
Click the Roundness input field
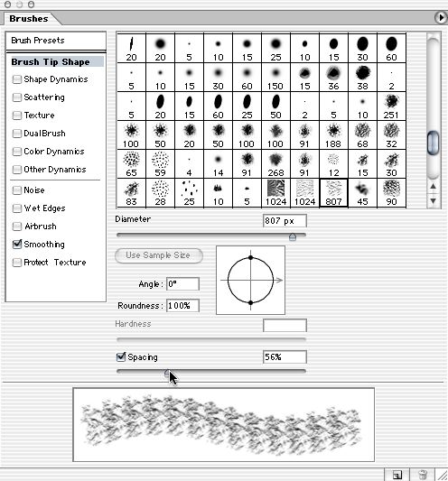click(x=182, y=306)
